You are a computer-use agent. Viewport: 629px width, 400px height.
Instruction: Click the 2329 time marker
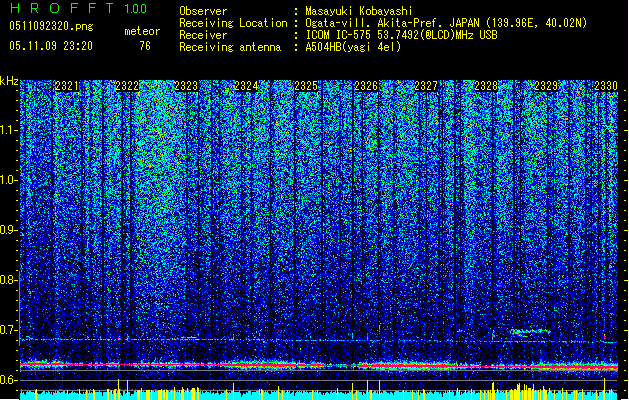coord(546,86)
